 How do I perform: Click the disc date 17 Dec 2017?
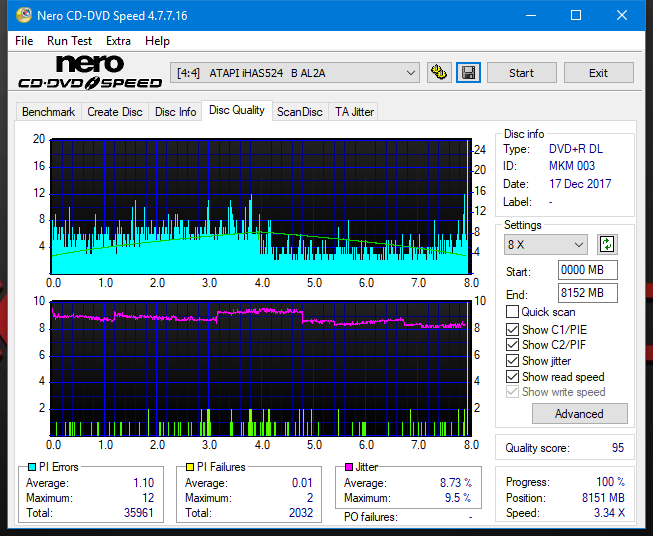(580, 184)
